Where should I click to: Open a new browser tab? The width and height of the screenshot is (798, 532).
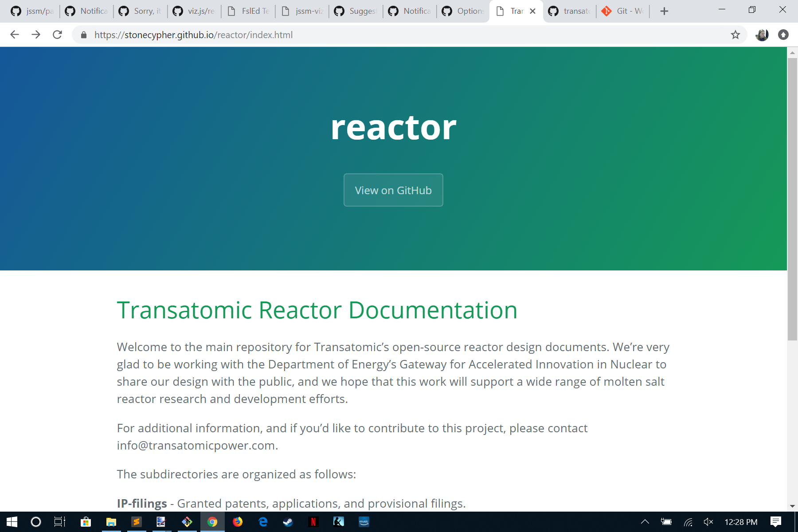[664, 11]
